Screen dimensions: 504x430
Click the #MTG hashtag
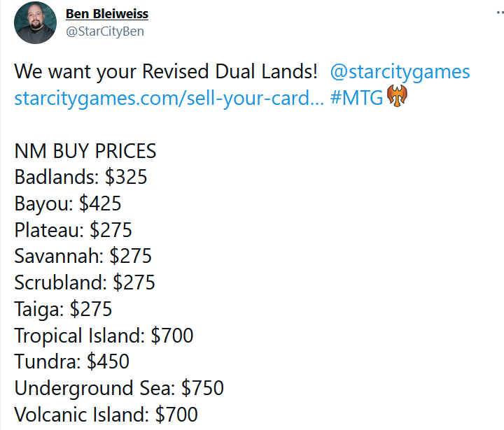[x=356, y=98]
